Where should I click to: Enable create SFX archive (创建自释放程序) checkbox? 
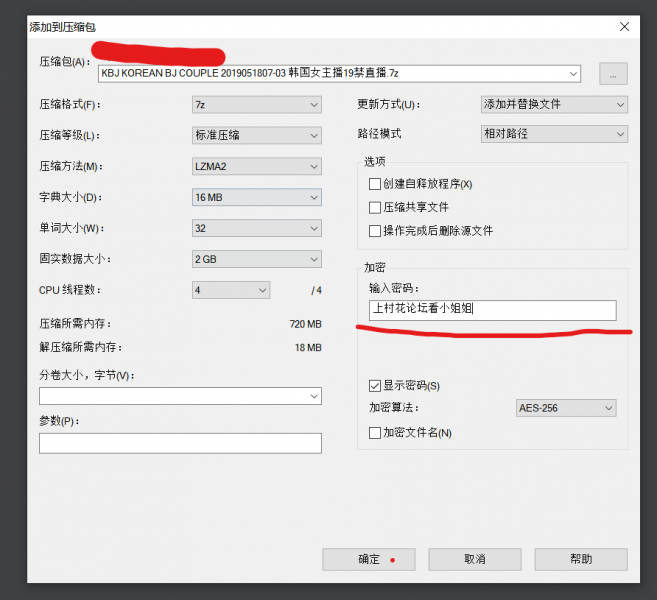point(375,184)
